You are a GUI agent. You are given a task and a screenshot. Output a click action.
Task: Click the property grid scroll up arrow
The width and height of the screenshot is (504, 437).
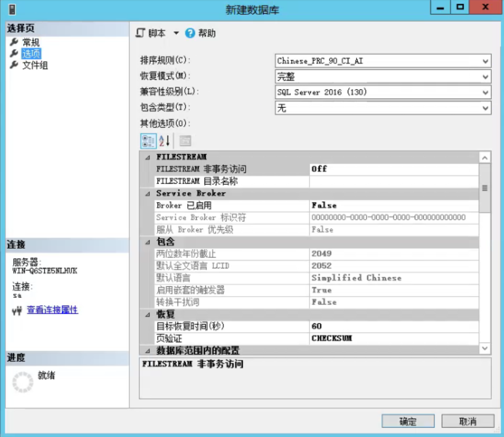pyautogui.click(x=485, y=158)
